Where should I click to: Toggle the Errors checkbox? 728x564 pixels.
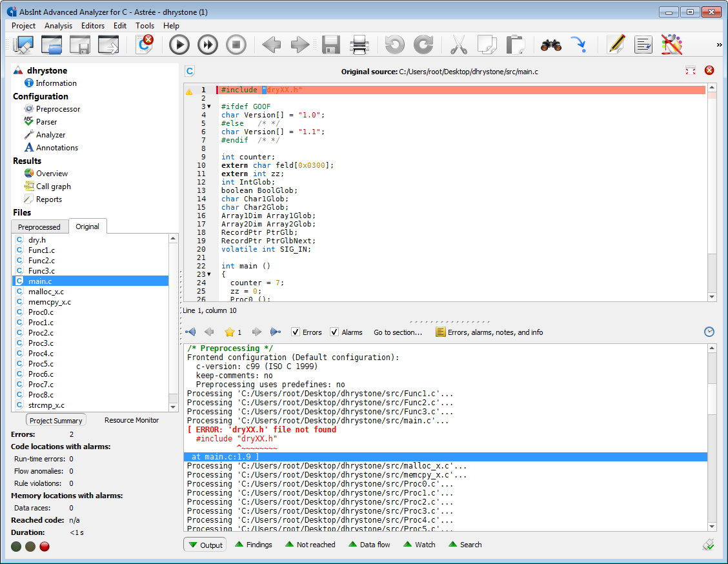pyautogui.click(x=296, y=332)
